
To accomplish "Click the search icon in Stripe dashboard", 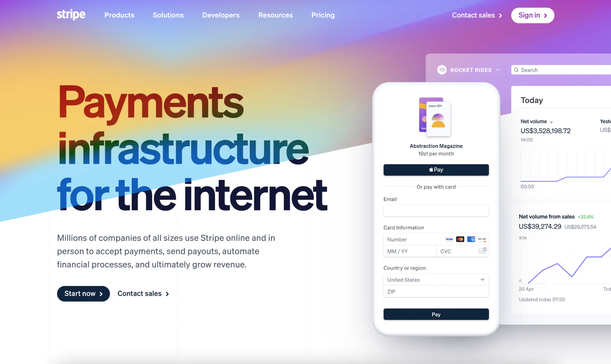I will (517, 70).
